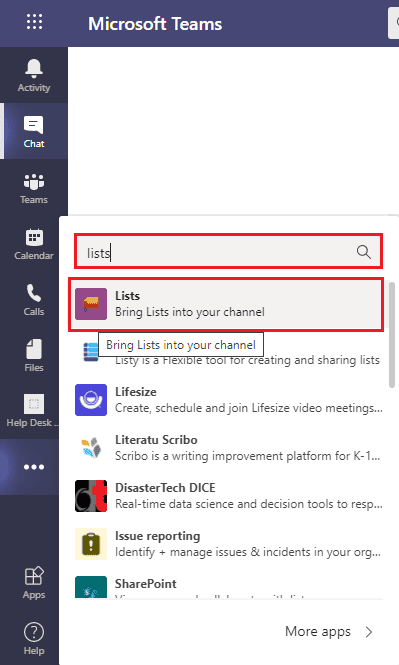Choose the Literatu Scribo app
This screenshot has height=665, width=399.
coord(229,448)
